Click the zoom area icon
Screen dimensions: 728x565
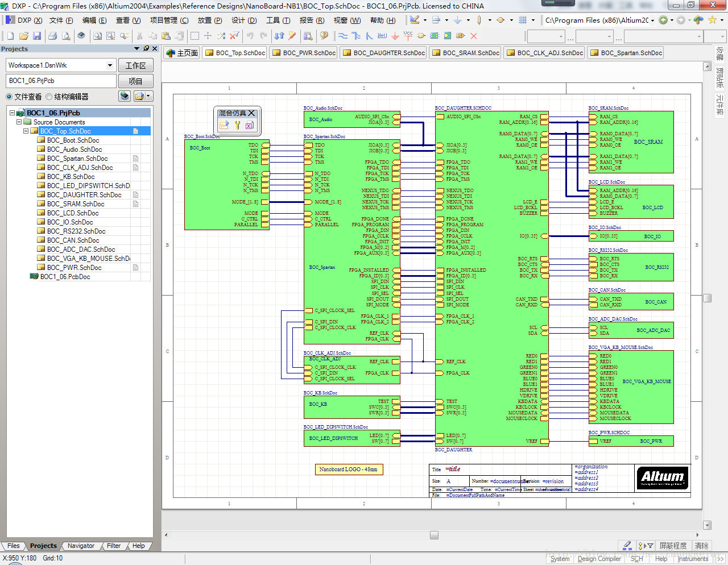pyautogui.click(x=111, y=36)
